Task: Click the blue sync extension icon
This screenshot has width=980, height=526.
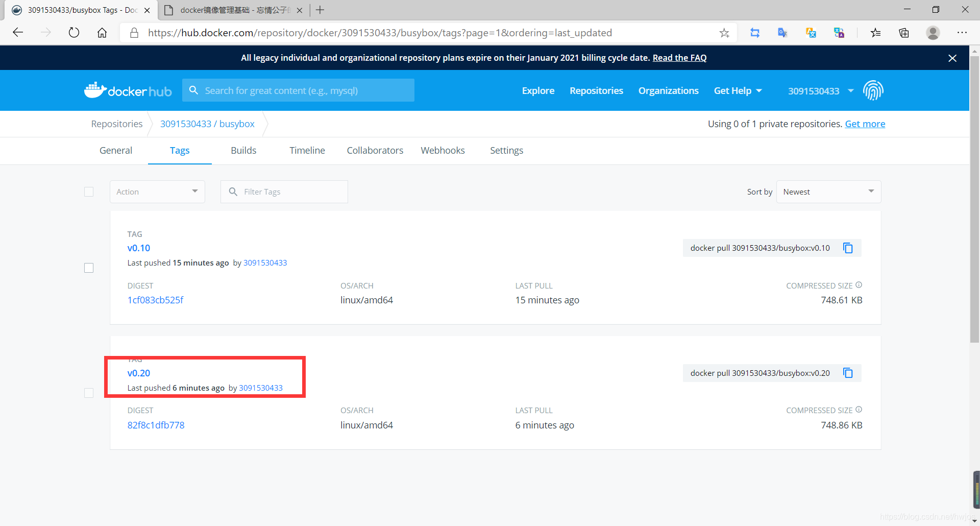Action: [x=755, y=33]
